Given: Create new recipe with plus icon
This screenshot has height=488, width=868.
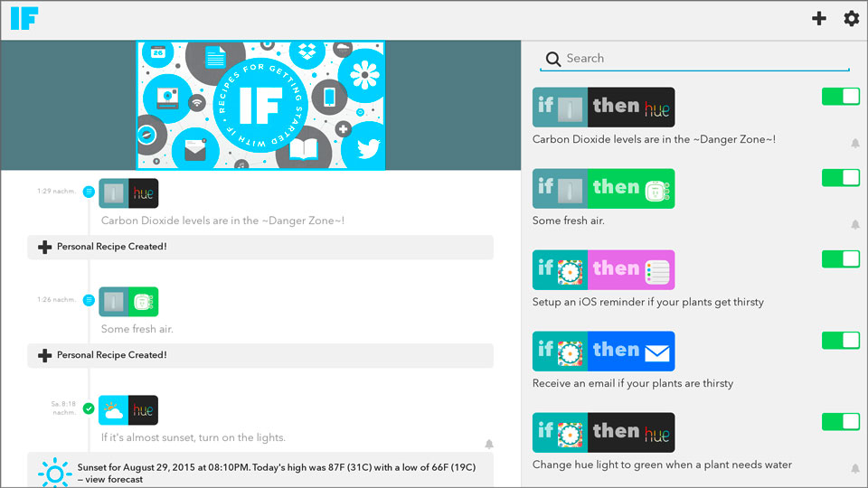Looking at the screenshot, I should (819, 18).
